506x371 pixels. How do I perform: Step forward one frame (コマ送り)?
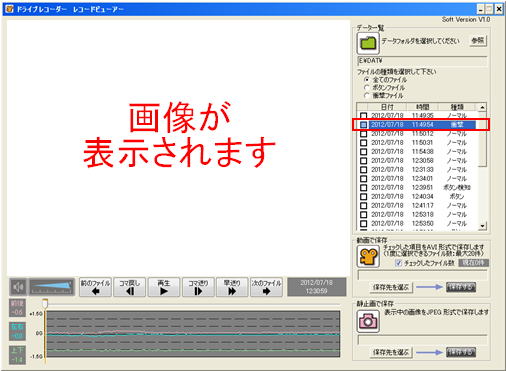click(x=198, y=287)
